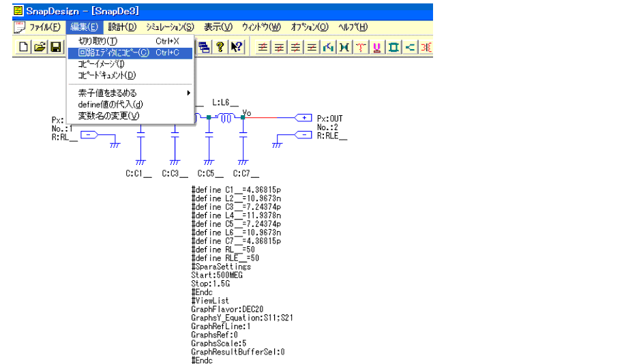This screenshot has width=639, height=364.
Task: Open the シミュレーション(S) menu
Action: pyautogui.click(x=170, y=27)
